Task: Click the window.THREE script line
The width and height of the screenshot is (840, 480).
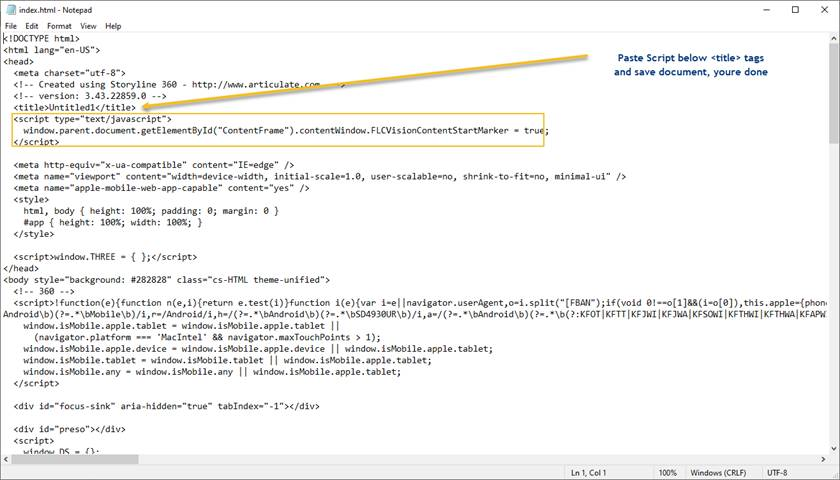Action: pos(106,257)
